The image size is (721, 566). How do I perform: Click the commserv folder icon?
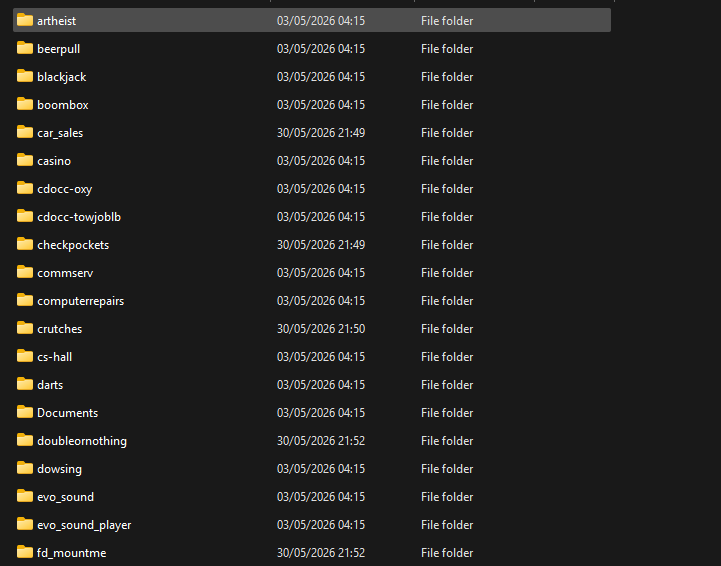tap(25, 273)
